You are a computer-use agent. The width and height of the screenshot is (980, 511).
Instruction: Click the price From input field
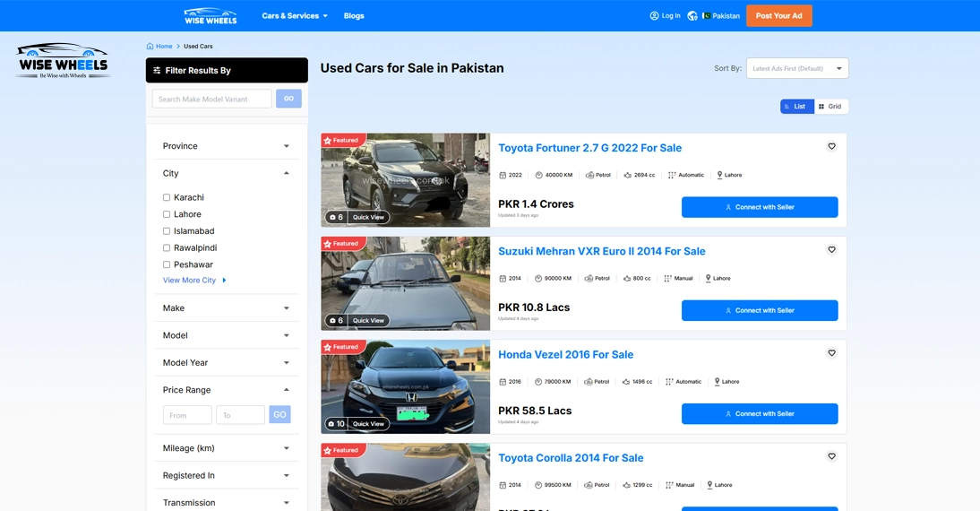[187, 415]
